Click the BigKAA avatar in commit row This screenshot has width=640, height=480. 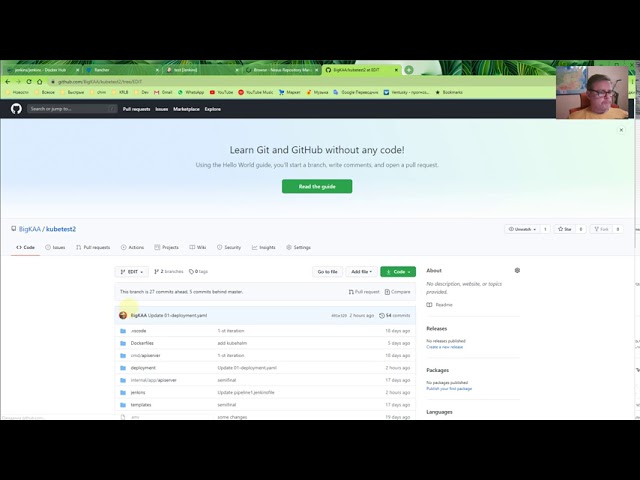click(x=123, y=315)
